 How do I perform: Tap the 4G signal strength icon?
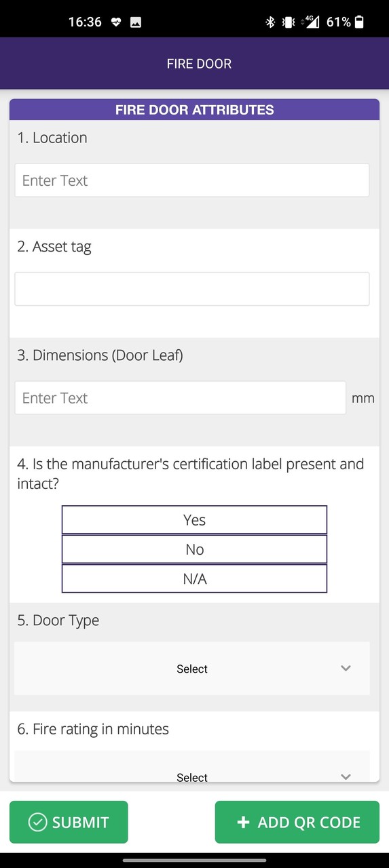[x=312, y=22]
